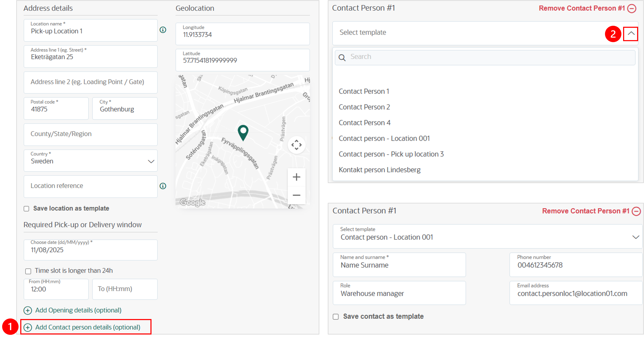Choose Contact Person 2 from template list
Screen dimensions: 644x337
[x=364, y=107]
